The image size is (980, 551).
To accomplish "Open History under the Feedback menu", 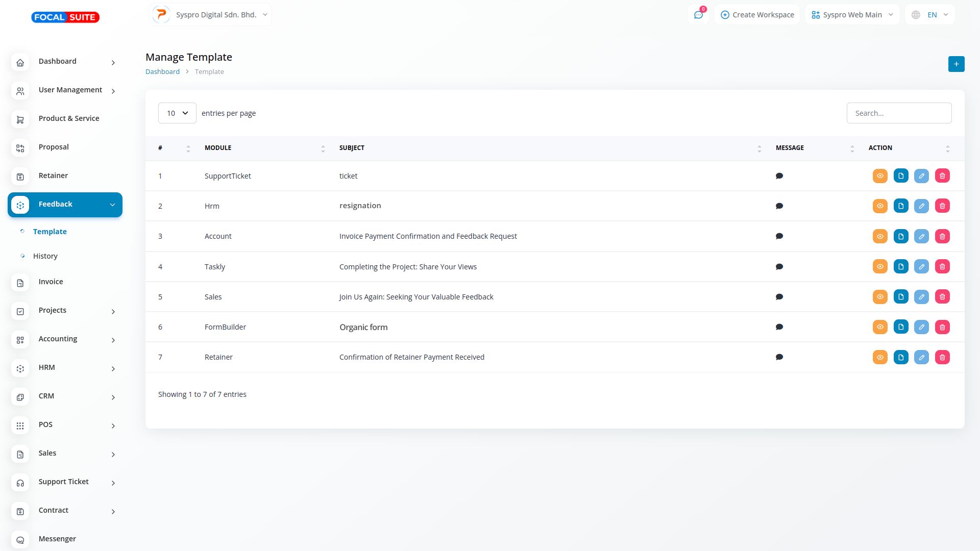I will 45,256.
